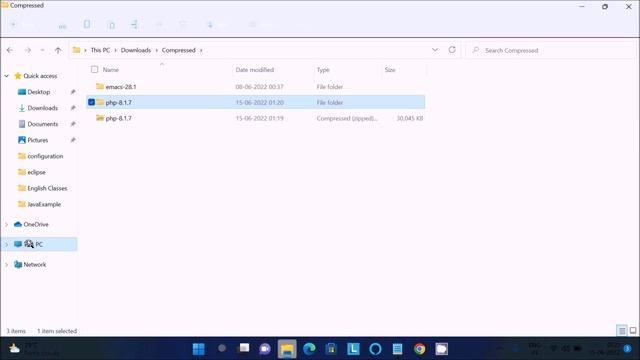Sort by the Size column header
This screenshot has height=360, width=640.
coord(390,70)
